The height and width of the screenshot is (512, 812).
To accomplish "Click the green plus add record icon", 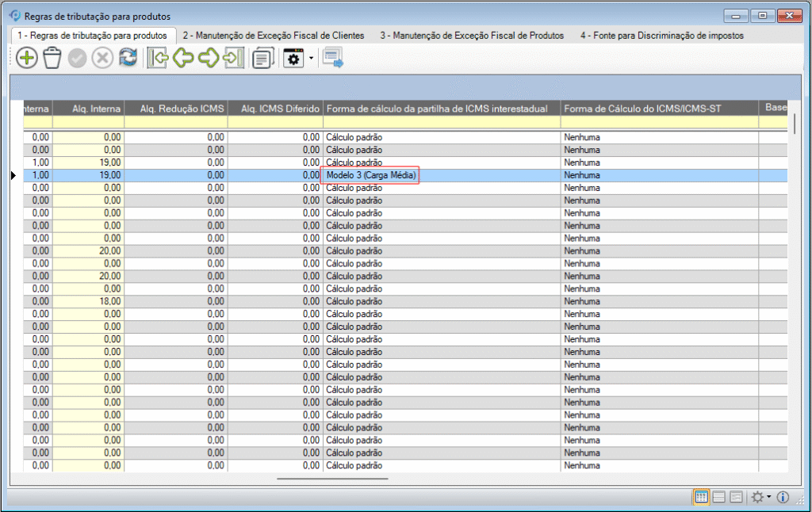I will 26,59.
